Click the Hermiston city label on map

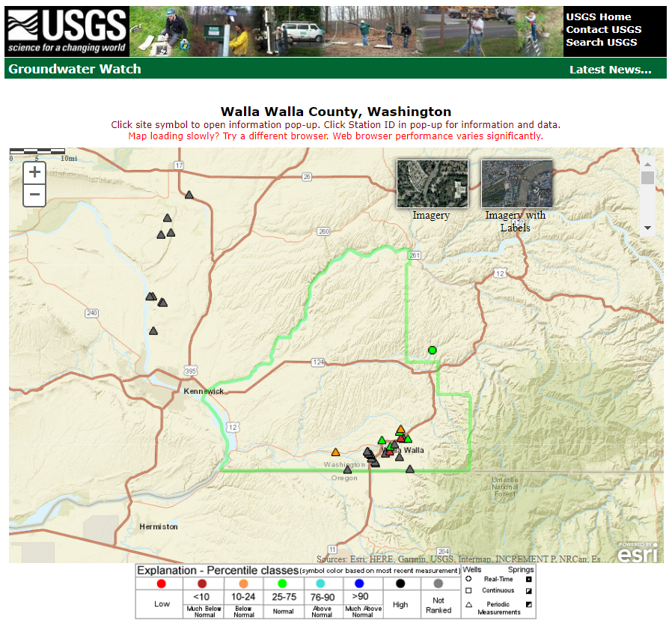[x=158, y=526]
